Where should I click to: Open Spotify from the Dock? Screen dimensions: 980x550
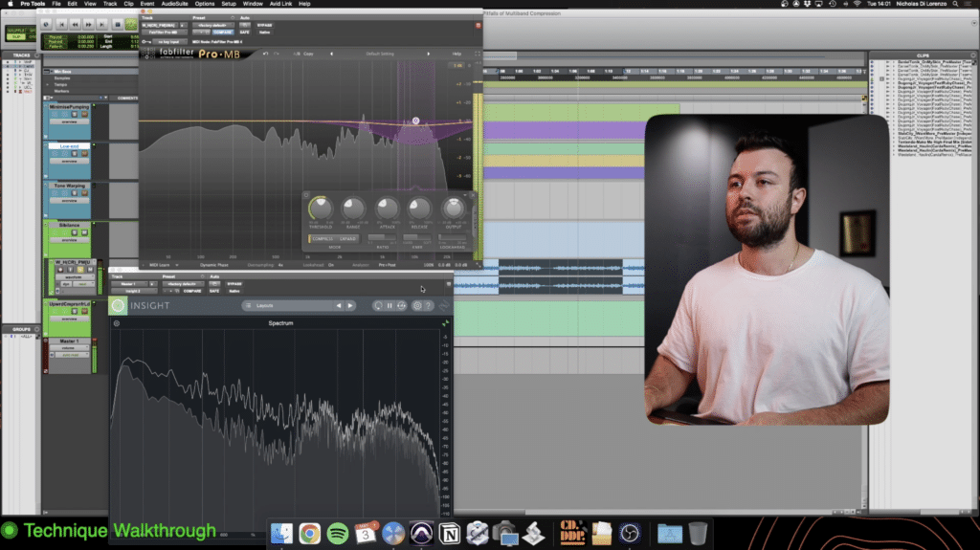click(338, 533)
